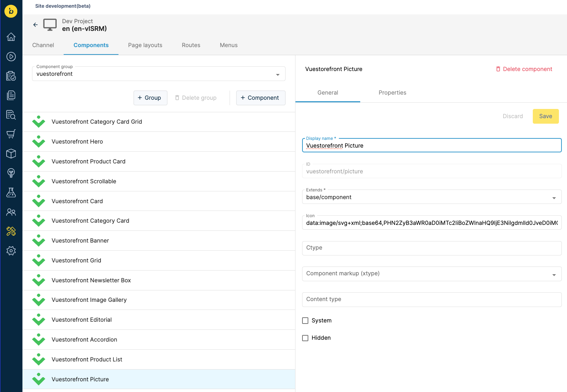
Task: Open the Extends base/component dropdown
Action: tap(432, 197)
